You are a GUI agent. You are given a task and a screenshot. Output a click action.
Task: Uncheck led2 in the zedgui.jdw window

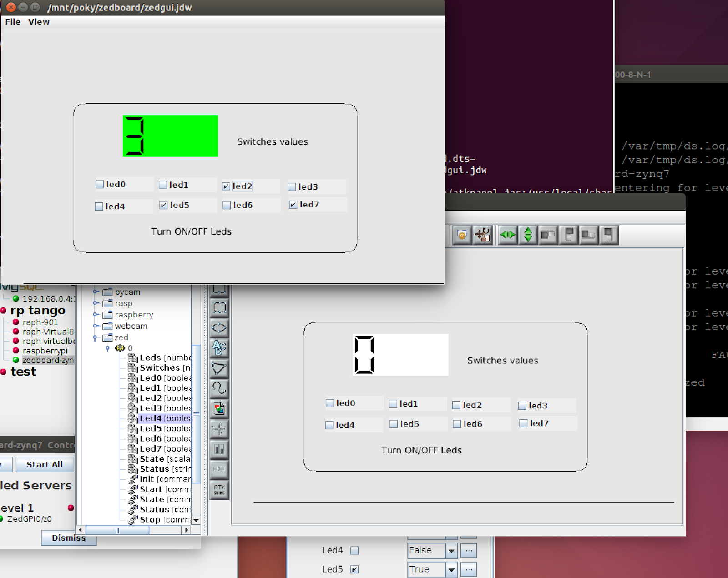tap(226, 186)
